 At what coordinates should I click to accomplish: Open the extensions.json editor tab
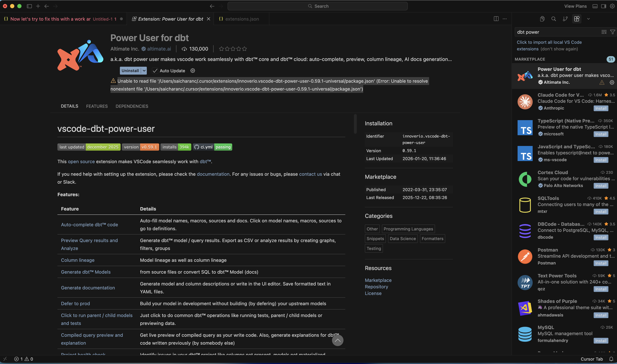[242, 19]
